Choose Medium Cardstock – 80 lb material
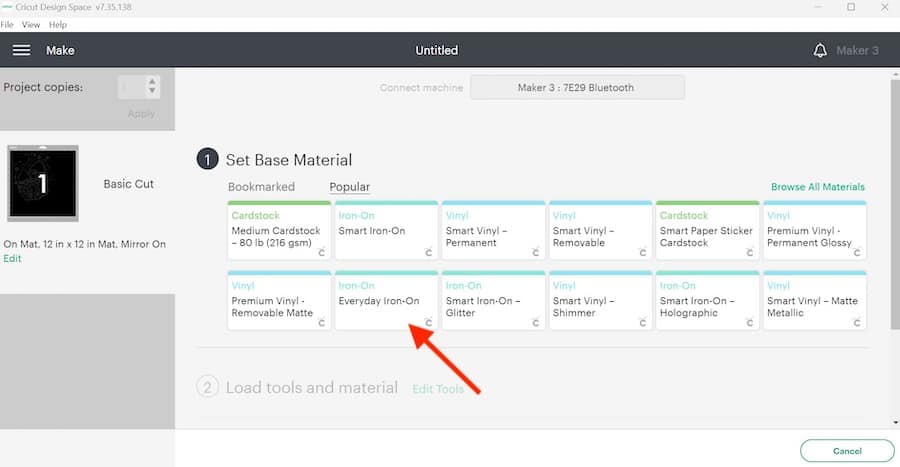Screen dimensions: 900x467 click(279, 231)
